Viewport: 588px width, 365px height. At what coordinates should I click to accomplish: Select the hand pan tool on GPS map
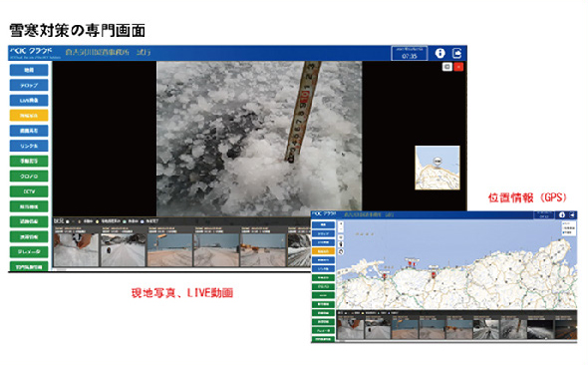(x=341, y=244)
